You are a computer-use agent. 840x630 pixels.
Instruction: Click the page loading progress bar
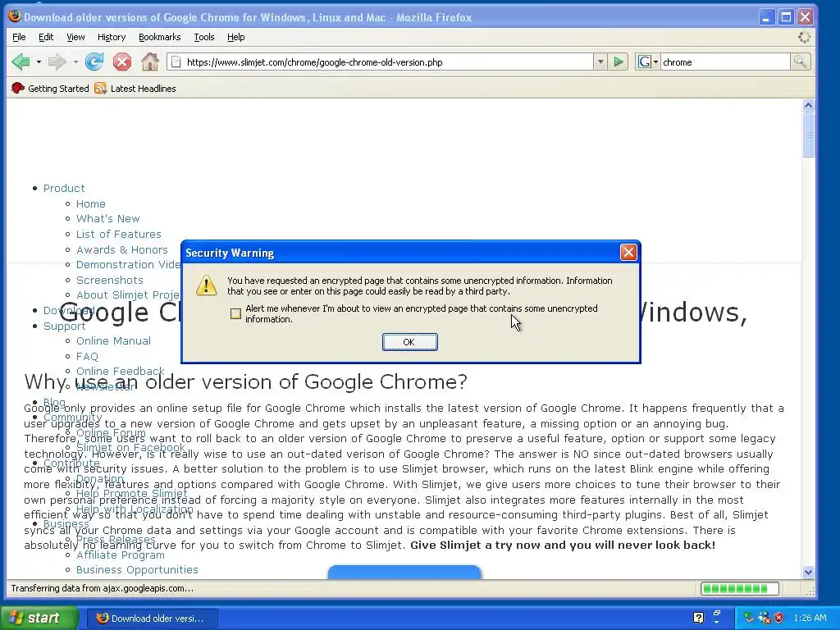click(740, 588)
